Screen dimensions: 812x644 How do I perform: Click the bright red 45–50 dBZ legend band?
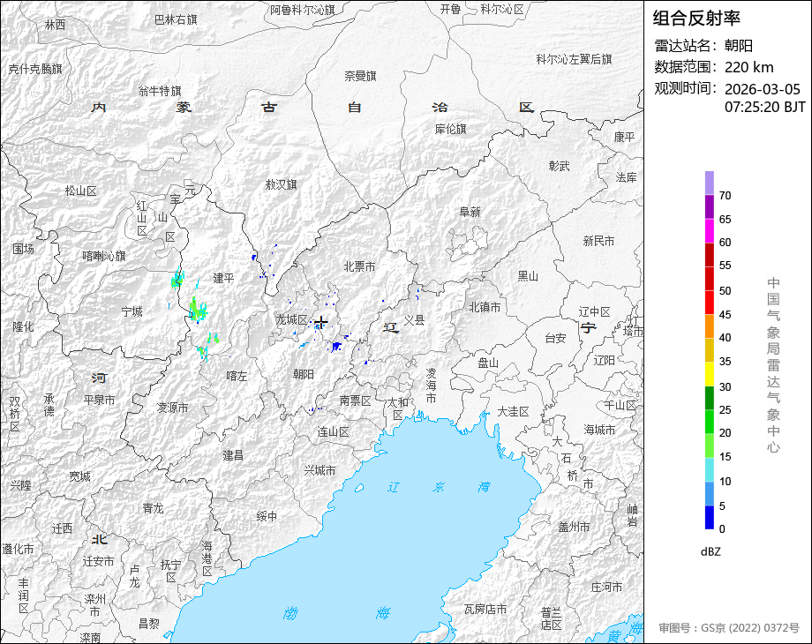point(709,303)
